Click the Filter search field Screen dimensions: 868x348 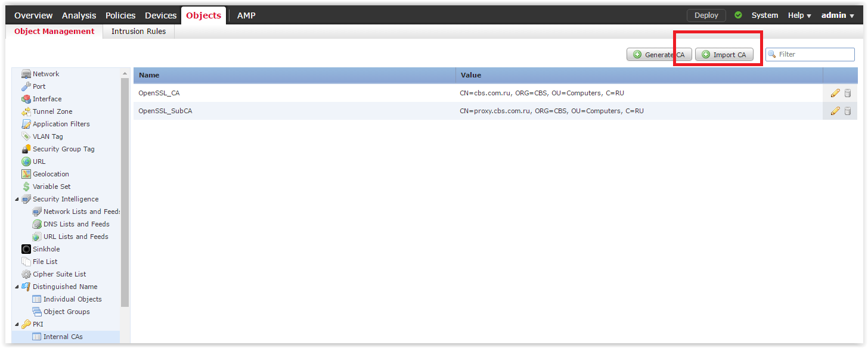pyautogui.click(x=810, y=54)
